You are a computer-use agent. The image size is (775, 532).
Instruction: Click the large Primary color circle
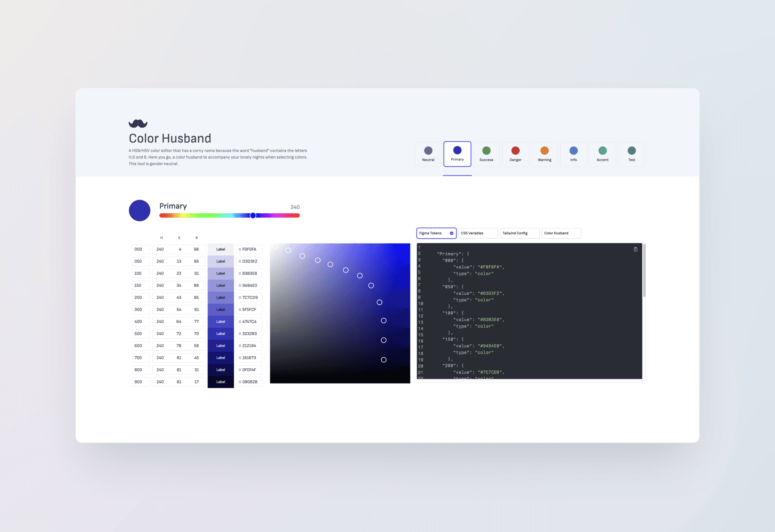point(140,210)
